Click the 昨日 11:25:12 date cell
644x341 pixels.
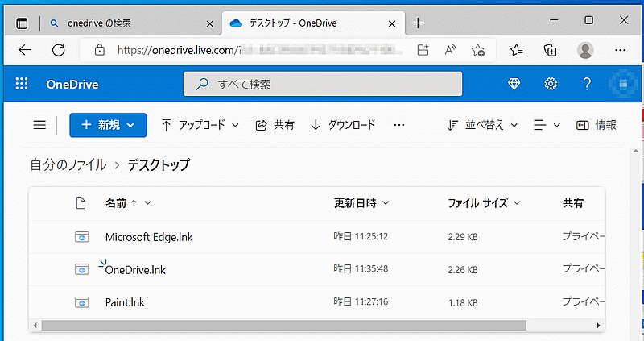click(361, 236)
